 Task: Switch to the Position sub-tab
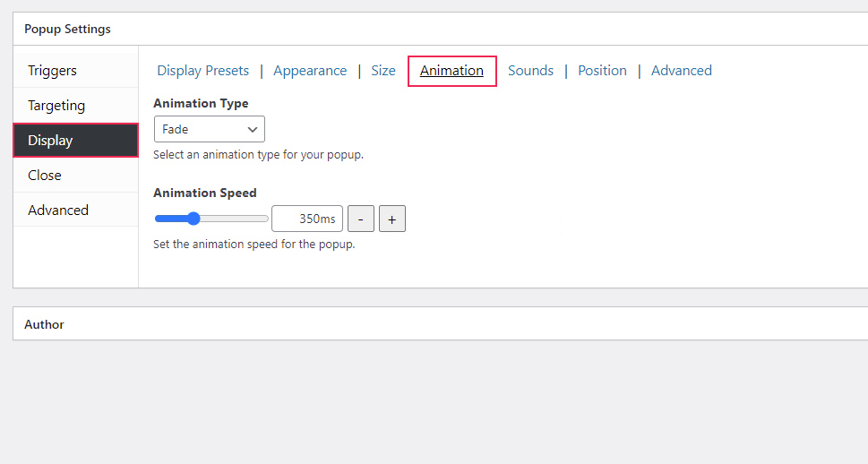602,71
